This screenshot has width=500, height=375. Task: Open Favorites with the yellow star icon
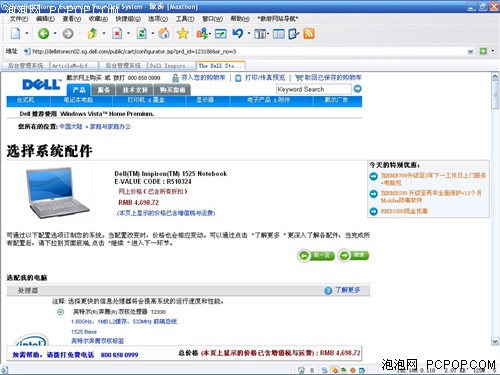tap(183, 33)
